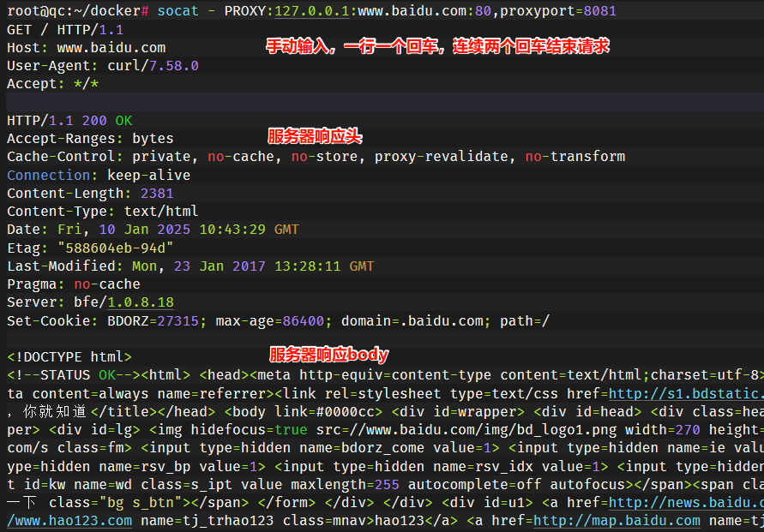764x532 pixels.
Task: Click the 'Accept: */*' header line
Action: [52, 84]
